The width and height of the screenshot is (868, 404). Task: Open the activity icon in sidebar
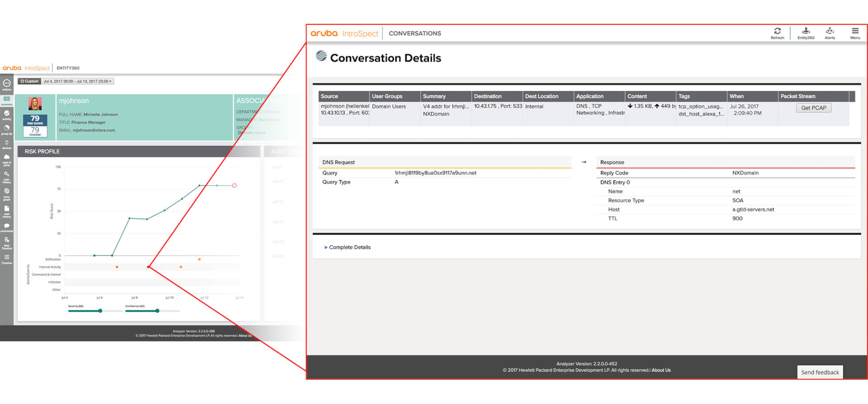click(x=7, y=115)
